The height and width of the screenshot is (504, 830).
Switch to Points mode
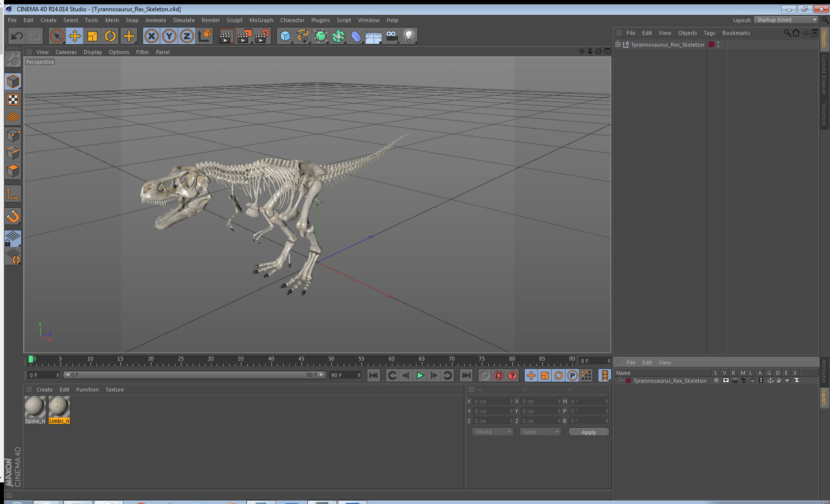(13, 136)
